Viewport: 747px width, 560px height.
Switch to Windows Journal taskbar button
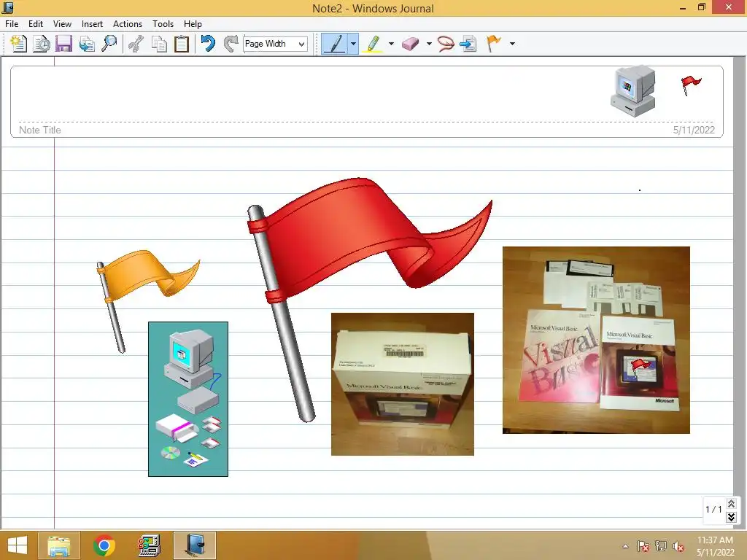pyautogui.click(x=194, y=545)
